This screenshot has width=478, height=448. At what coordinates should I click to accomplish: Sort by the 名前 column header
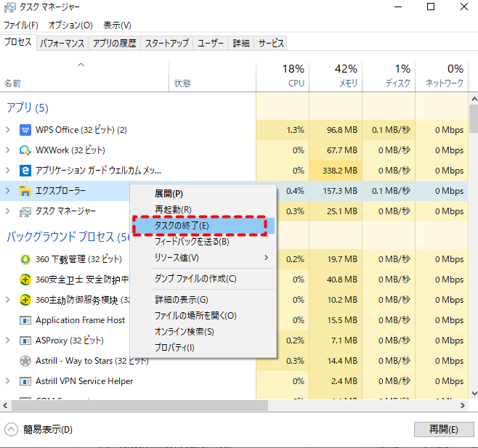click(x=84, y=77)
